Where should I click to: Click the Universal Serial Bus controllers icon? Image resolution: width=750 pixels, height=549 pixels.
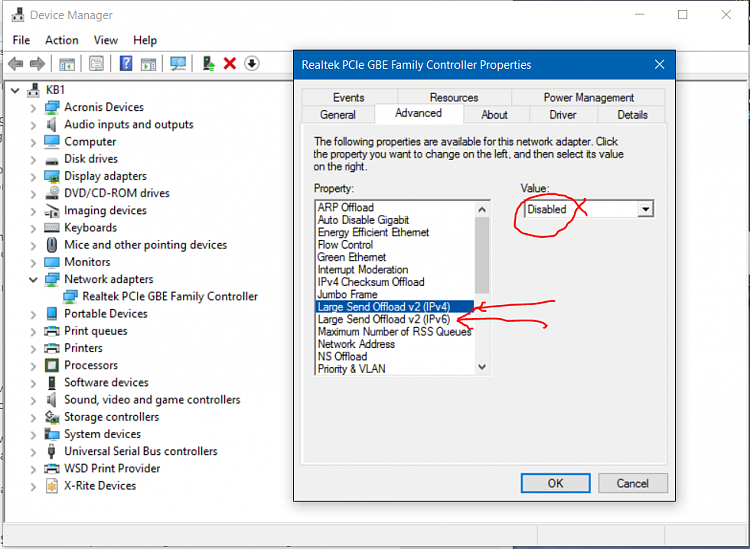pos(52,451)
